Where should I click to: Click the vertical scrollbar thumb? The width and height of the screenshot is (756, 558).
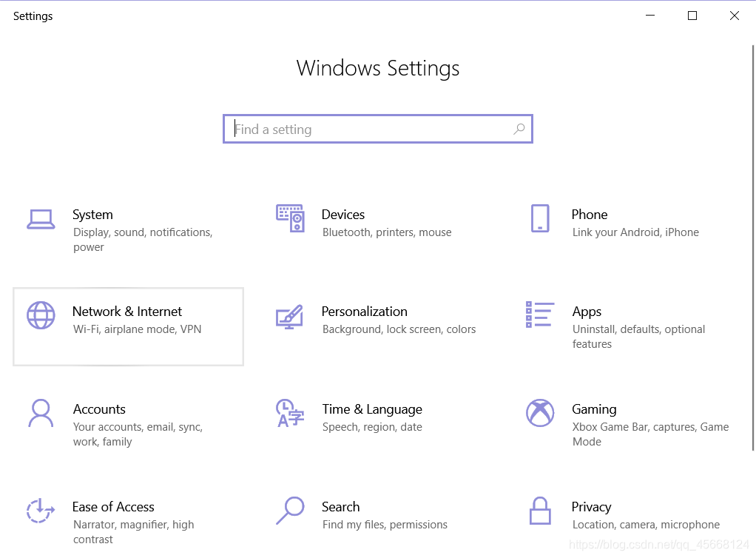click(753, 248)
